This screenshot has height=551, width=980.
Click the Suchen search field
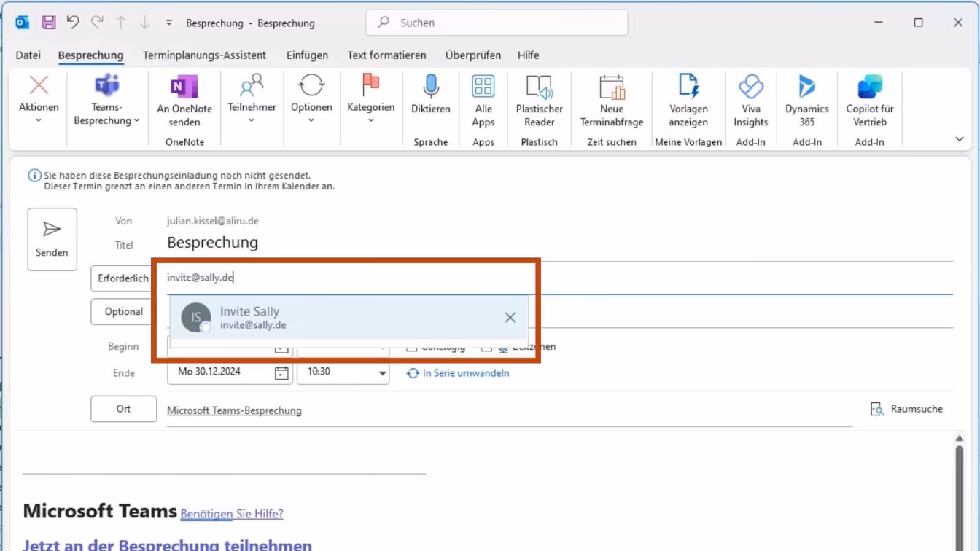(497, 23)
